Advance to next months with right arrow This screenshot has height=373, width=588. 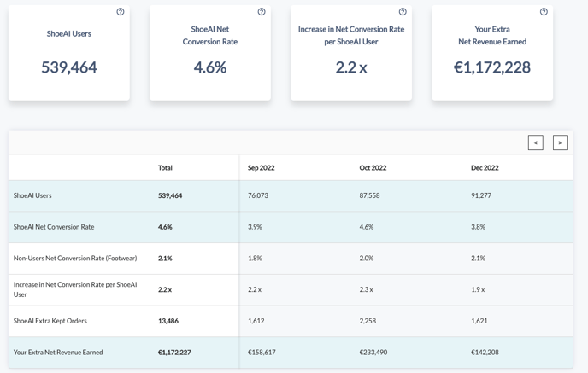(x=560, y=143)
